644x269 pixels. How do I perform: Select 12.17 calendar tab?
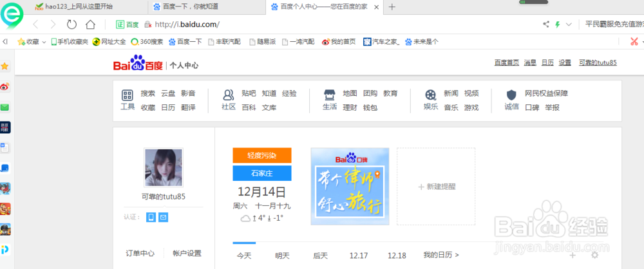point(359,255)
